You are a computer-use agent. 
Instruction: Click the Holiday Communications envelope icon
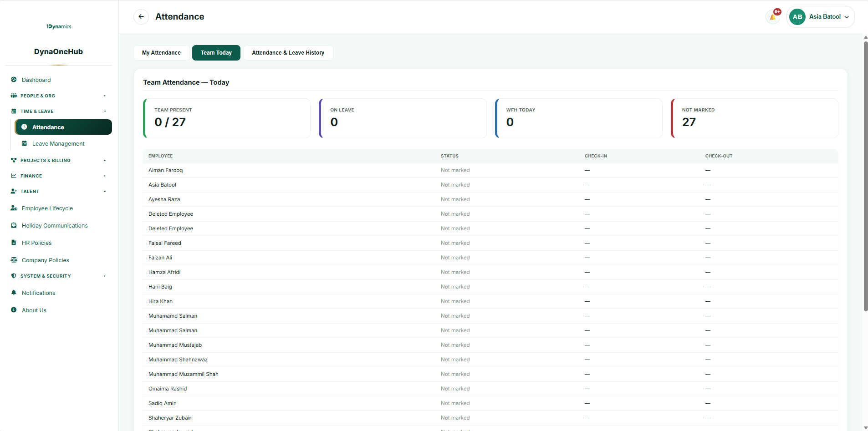coord(14,225)
